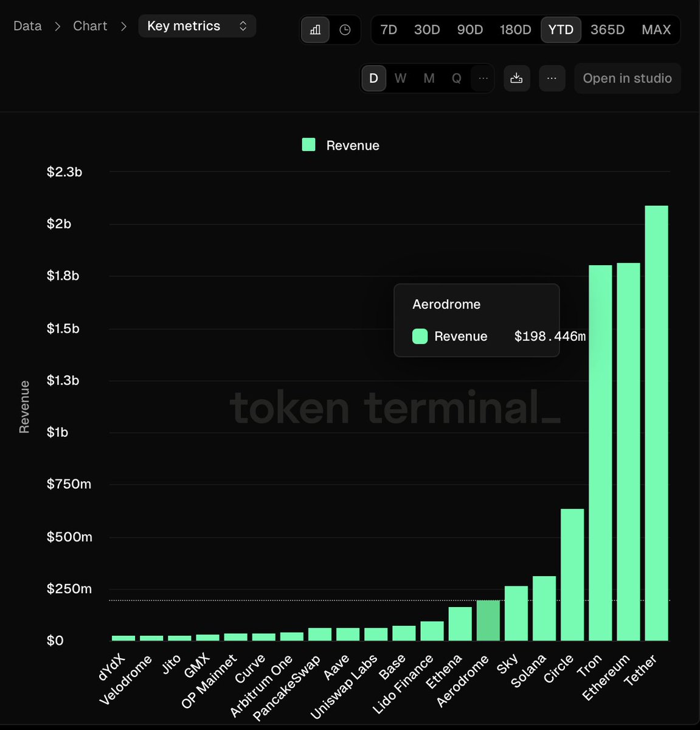The width and height of the screenshot is (700, 730).
Task: Toggle Revenue series in legend
Action: (x=341, y=145)
